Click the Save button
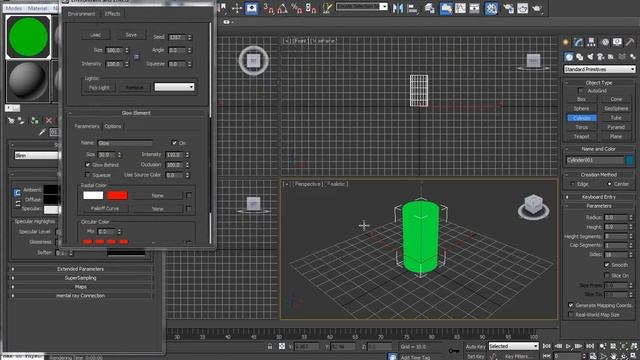The image size is (640, 360). 131,35
